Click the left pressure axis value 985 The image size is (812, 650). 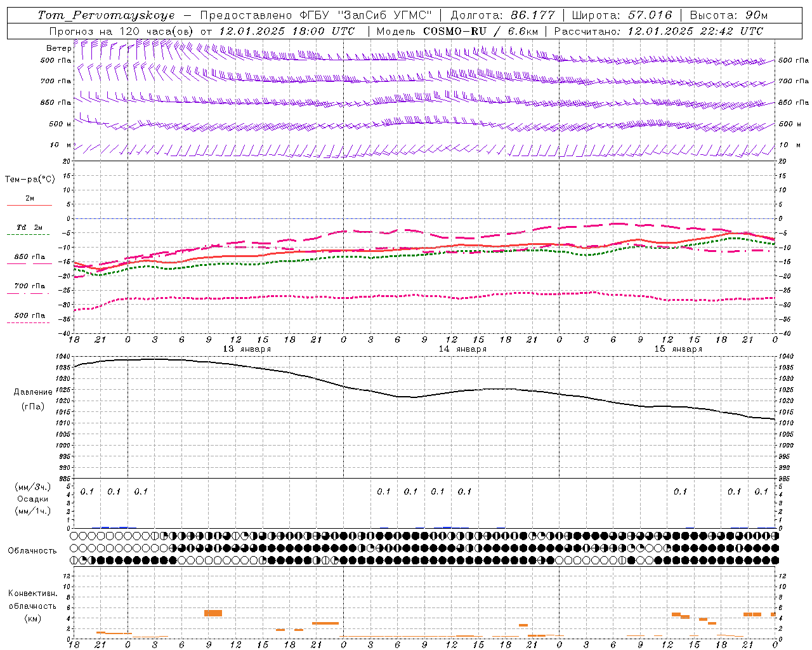coord(63,479)
